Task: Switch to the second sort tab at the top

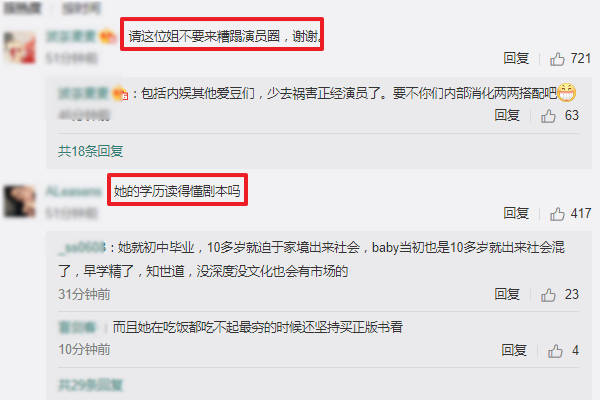Action: coord(82,8)
